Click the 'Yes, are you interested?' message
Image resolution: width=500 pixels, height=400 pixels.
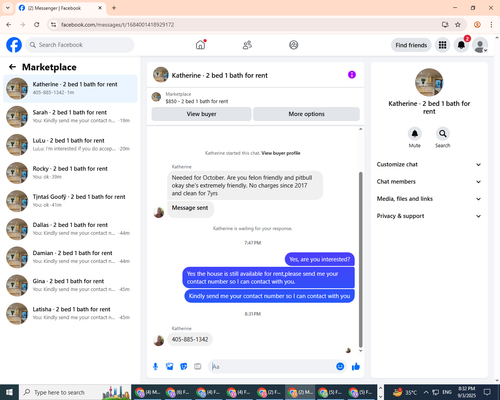pyautogui.click(x=319, y=259)
